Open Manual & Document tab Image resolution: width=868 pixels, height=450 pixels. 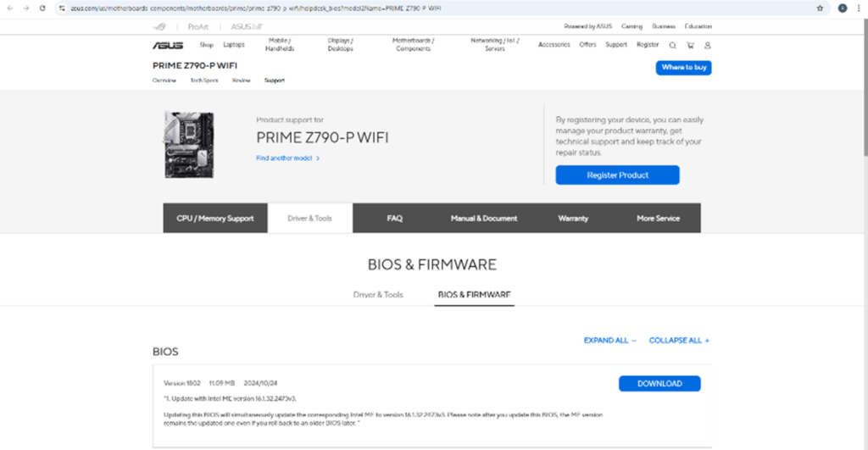[x=484, y=218]
